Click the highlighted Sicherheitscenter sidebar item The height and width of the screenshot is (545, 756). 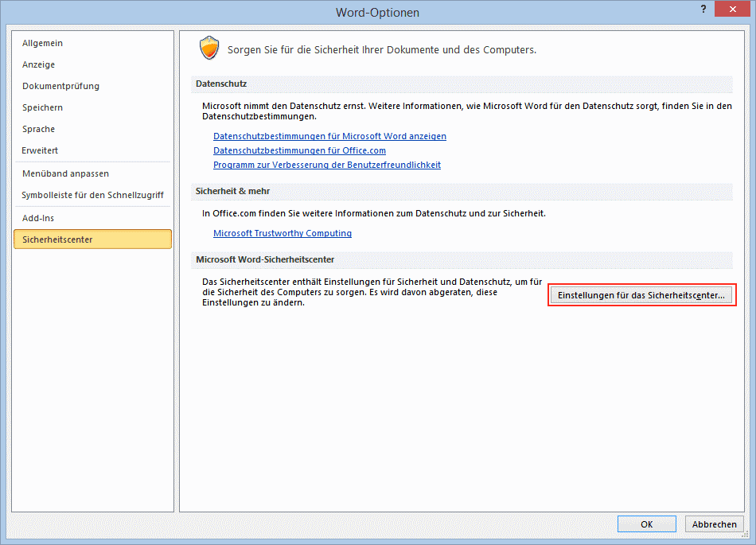pos(92,239)
